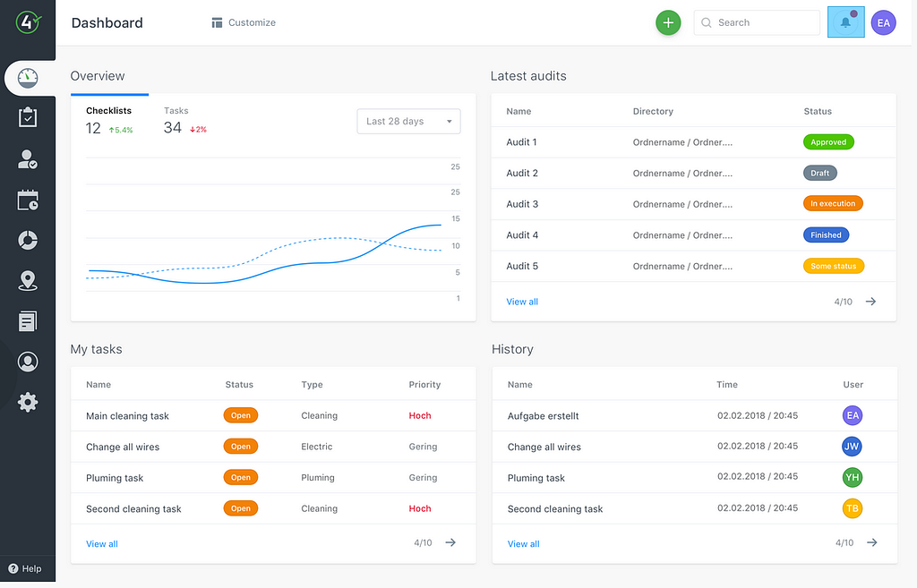Open the settings gear icon in sidebar
The width and height of the screenshot is (917, 588).
(28, 402)
